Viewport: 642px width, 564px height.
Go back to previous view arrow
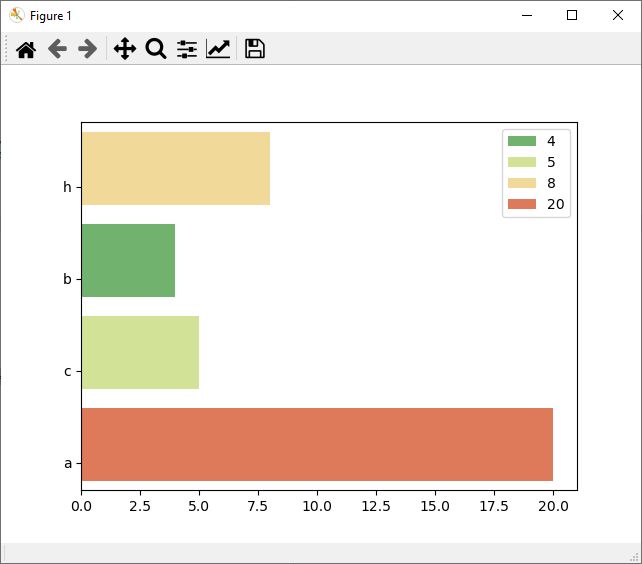pos(57,49)
